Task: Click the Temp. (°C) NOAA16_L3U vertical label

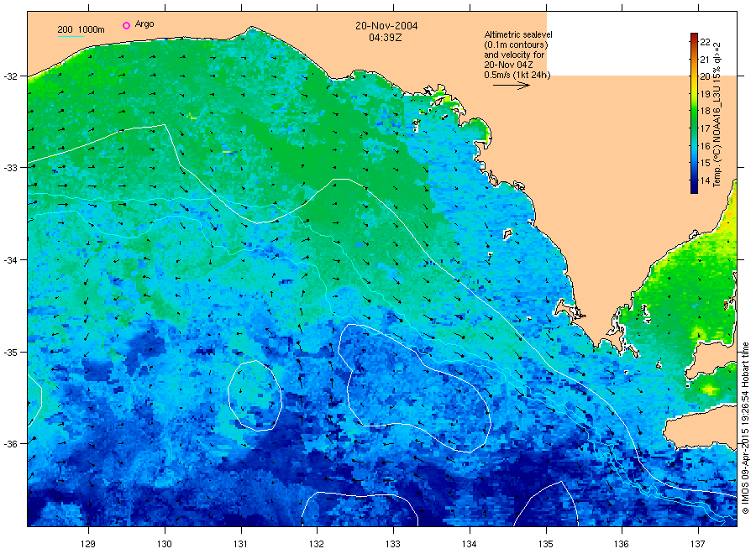Action: point(717,114)
